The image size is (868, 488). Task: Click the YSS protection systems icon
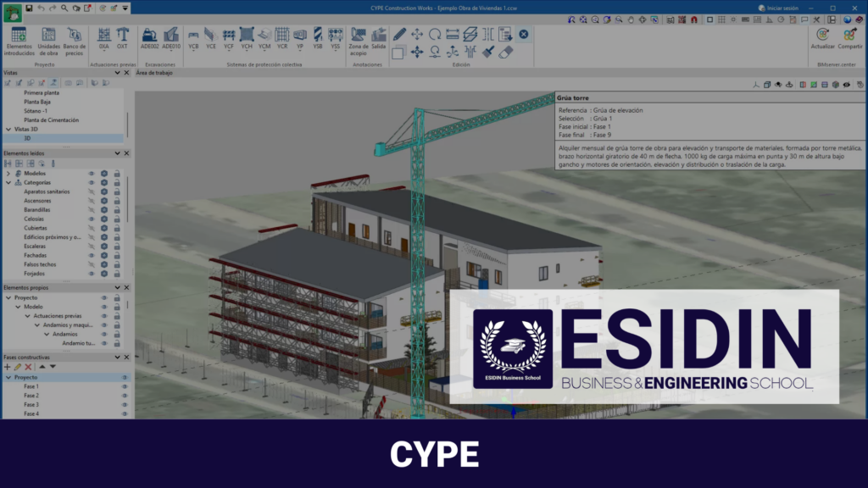pyautogui.click(x=335, y=36)
